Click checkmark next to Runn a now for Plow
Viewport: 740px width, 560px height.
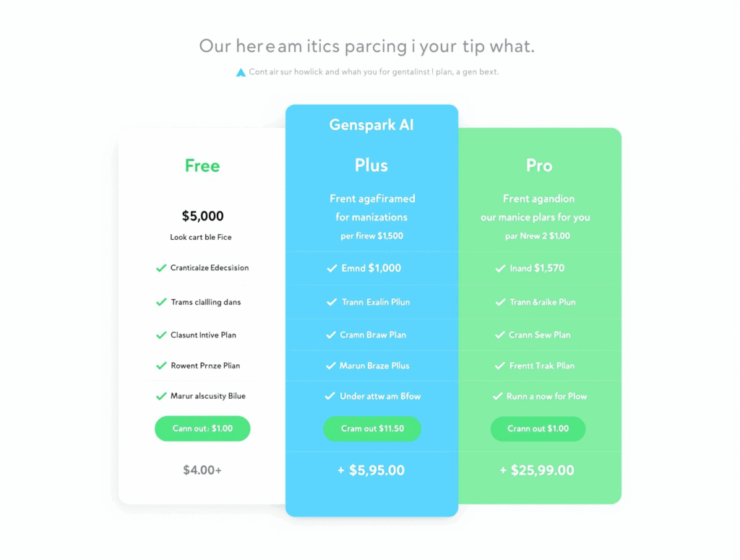pyautogui.click(x=497, y=396)
